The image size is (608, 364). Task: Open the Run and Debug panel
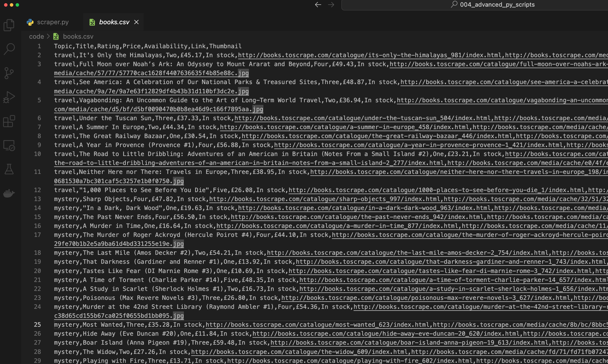pos(9,98)
